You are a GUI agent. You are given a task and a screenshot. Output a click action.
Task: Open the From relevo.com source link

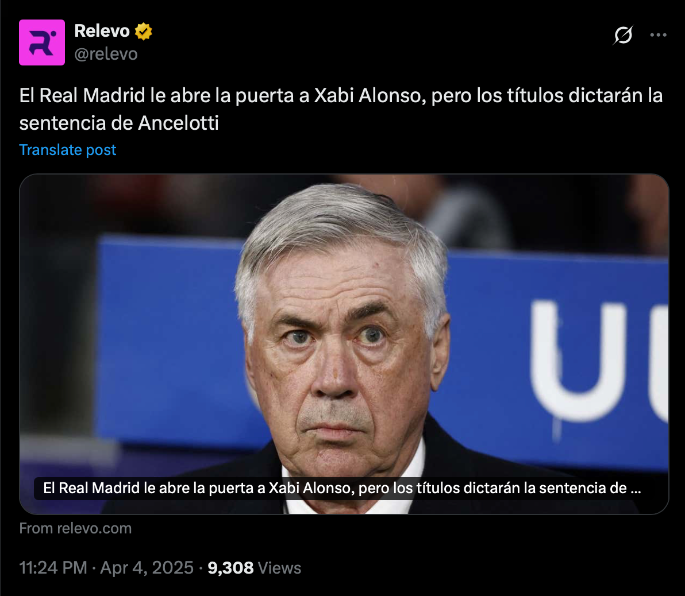coord(75,528)
